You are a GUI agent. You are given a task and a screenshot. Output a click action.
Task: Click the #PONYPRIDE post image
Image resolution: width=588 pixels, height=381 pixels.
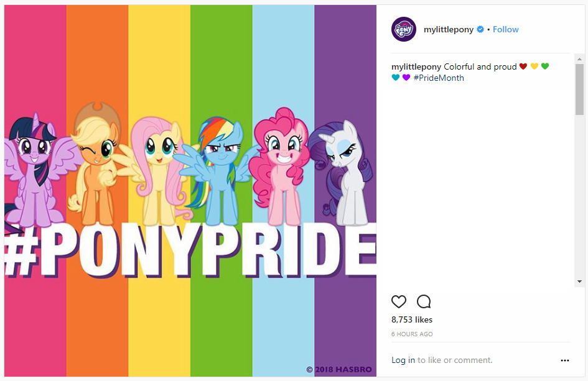[190, 190]
